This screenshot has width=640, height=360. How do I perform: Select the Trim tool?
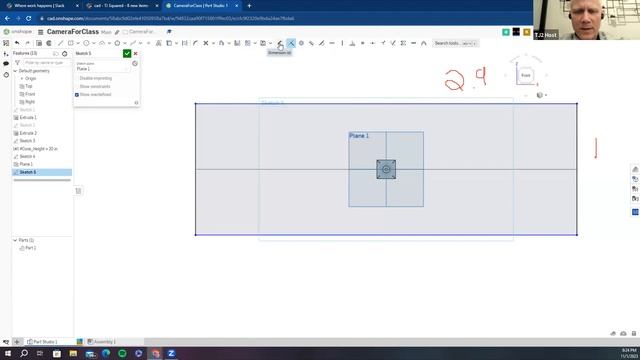point(206,43)
